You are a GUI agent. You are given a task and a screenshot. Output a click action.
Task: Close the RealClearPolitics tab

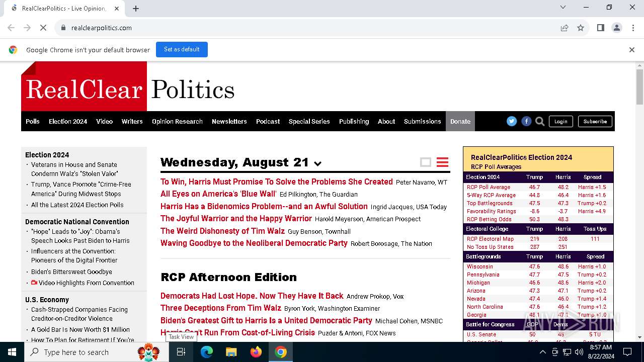116,8
